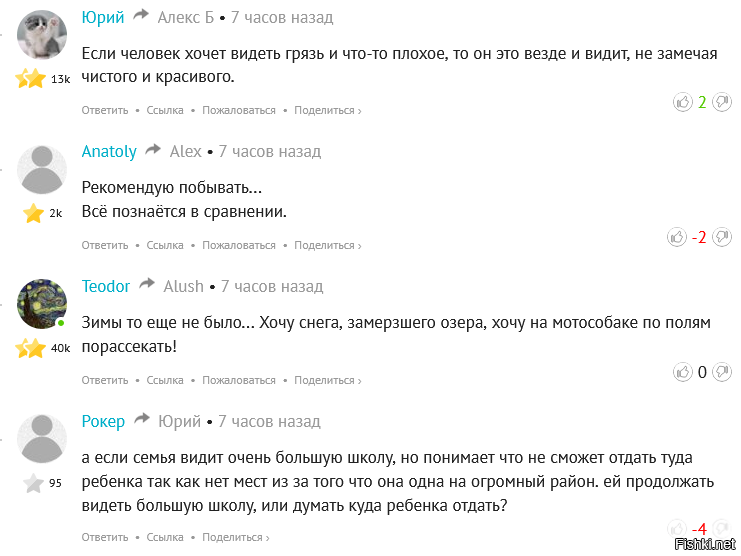Expand Поделиться options under Anatoly's comment
The height and width of the screenshot is (556, 741).
(x=328, y=245)
